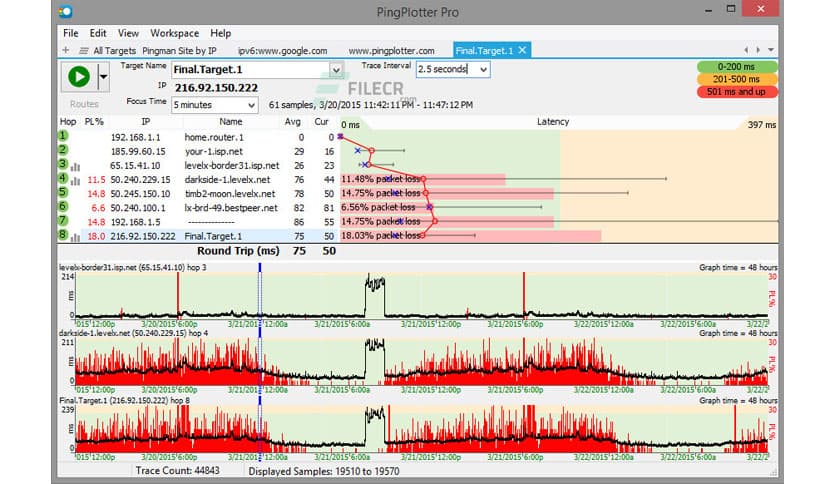The image size is (836, 484).
Task: Click the hop 8 Final.Target.1 timeline graph
Action: tap(421, 429)
